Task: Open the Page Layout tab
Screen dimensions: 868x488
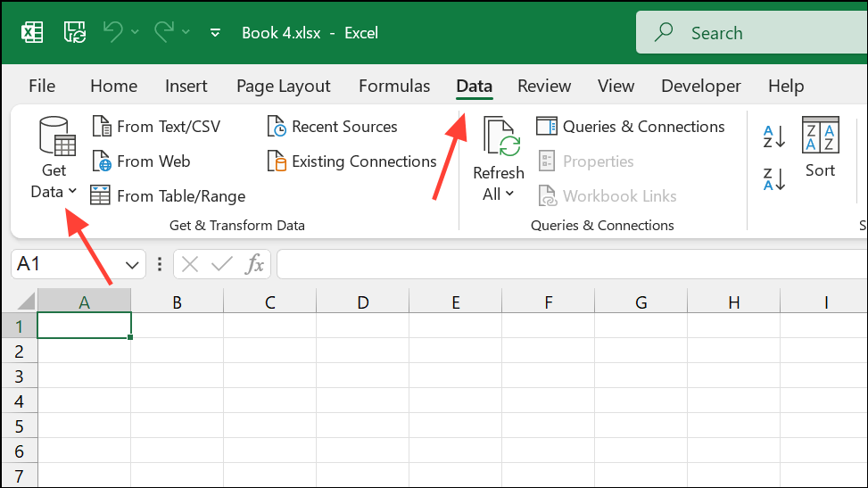Action: tap(284, 86)
